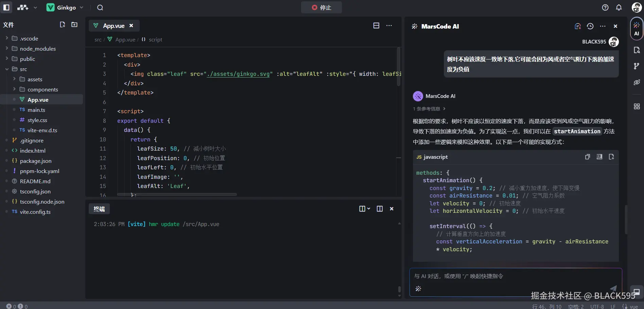
Task: Open MarsCode AI more options
Action: click(x=603, y=26)
